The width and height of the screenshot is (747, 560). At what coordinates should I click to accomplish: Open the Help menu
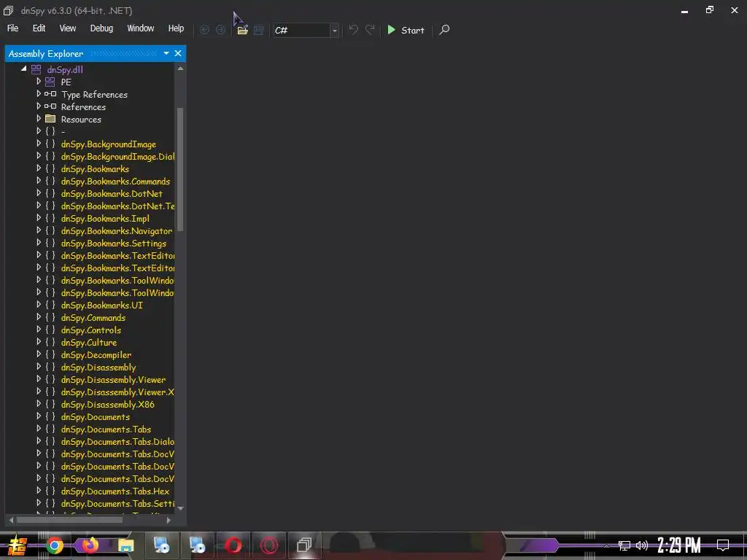tap(176, 28)
